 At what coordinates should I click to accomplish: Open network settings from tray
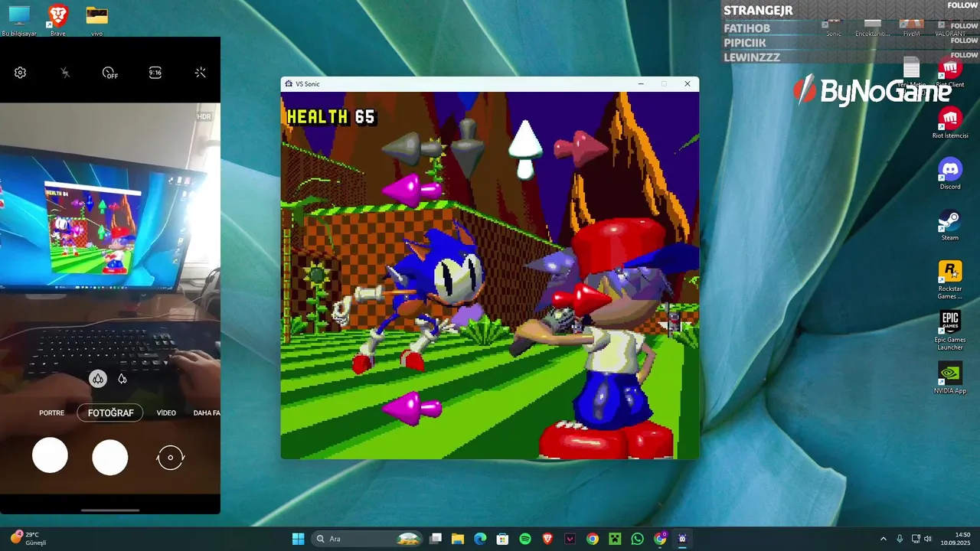point(916,539)
